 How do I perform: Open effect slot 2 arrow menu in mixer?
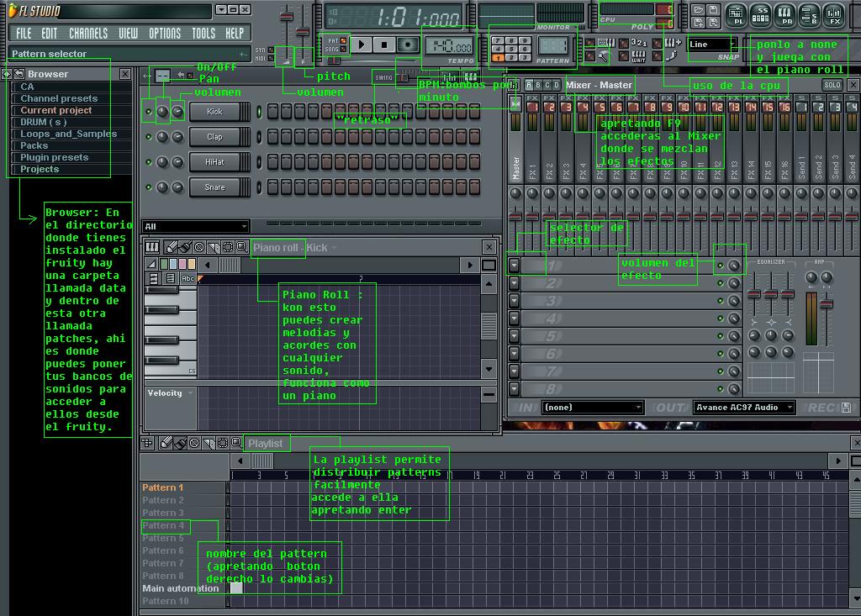pyautogui.click(x=514, y=283)
